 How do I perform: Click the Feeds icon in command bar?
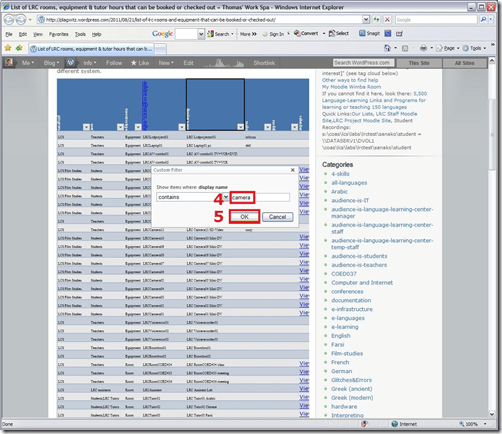(x=405, y=48)
